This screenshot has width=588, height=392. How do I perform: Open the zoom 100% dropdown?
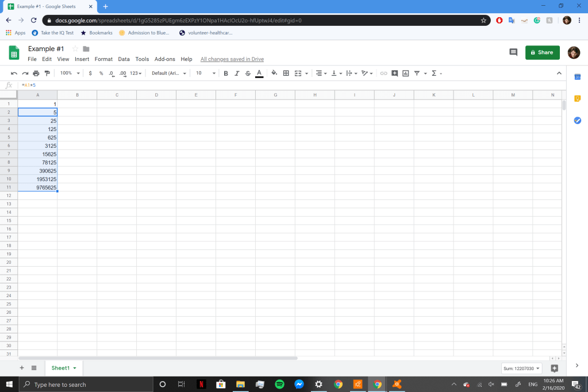coord(70,74)
